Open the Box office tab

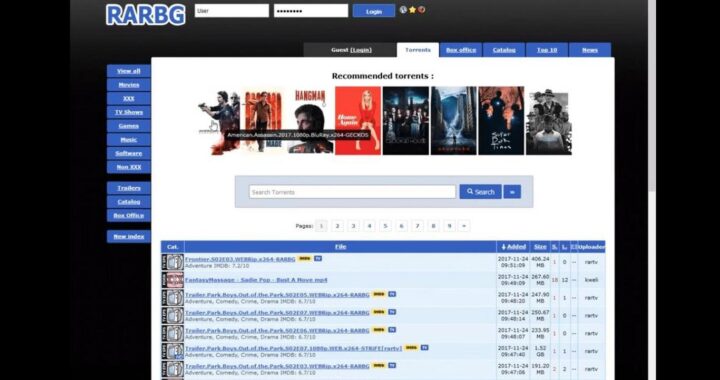click(x=461, y=50)
